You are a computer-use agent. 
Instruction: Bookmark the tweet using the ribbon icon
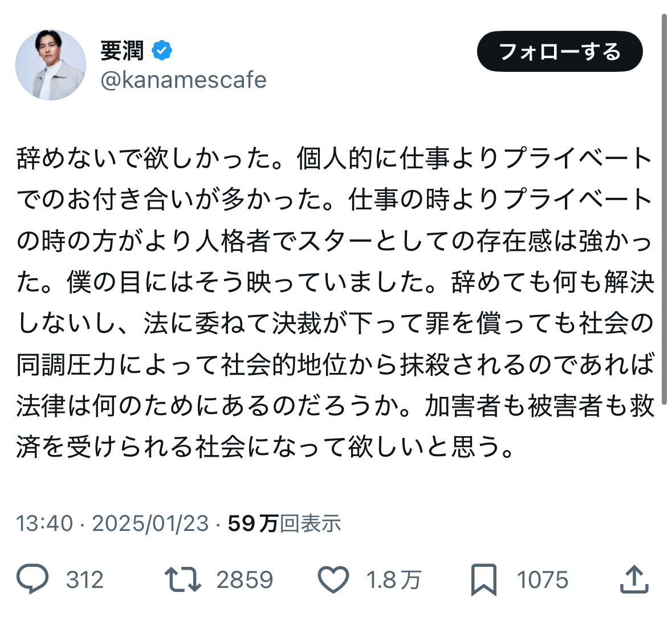(x=484, y=580)
